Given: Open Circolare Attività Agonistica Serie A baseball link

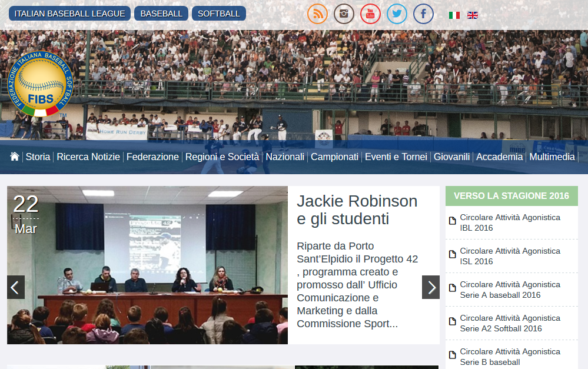Looking at the screenshot, I should coord(510,290).
